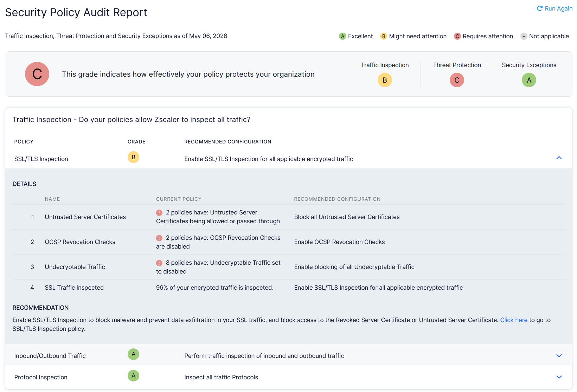Click the Run Again link text
Image resolution: width=577 pixels, height=392 pixels.
point(558,8)
